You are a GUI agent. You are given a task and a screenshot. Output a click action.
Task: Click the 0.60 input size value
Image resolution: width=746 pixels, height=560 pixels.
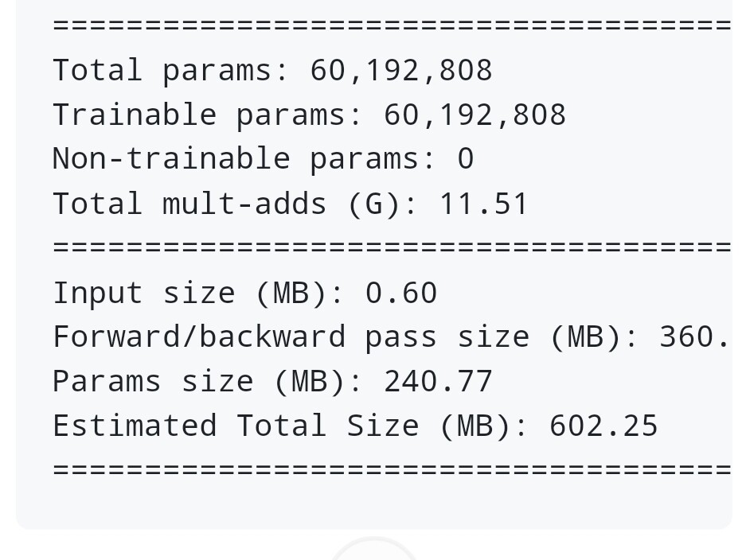pyautogui.click(x=401, y=293)
